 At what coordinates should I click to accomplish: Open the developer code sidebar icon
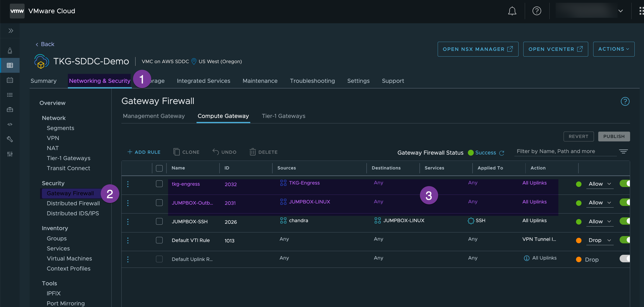point(10,125)
